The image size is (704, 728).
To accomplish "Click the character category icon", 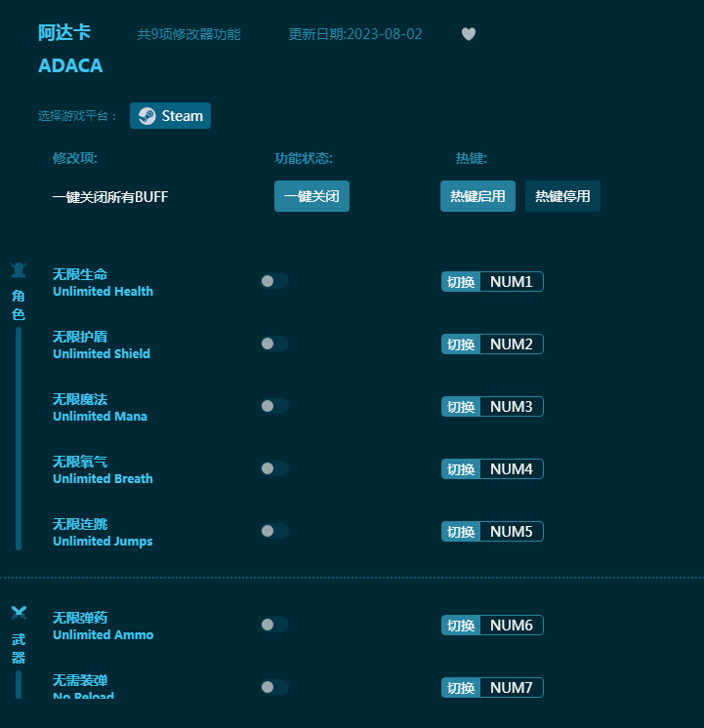I will [x=19, y=270].
